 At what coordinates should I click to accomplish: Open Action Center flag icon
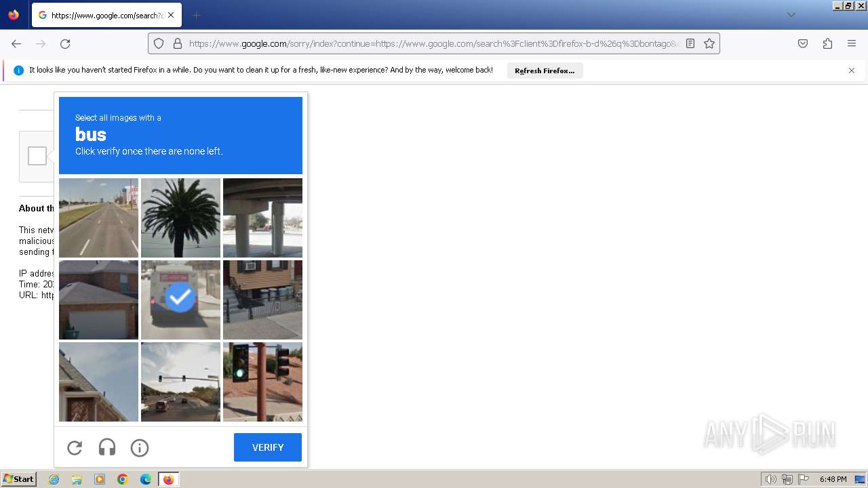click(804, 479)
